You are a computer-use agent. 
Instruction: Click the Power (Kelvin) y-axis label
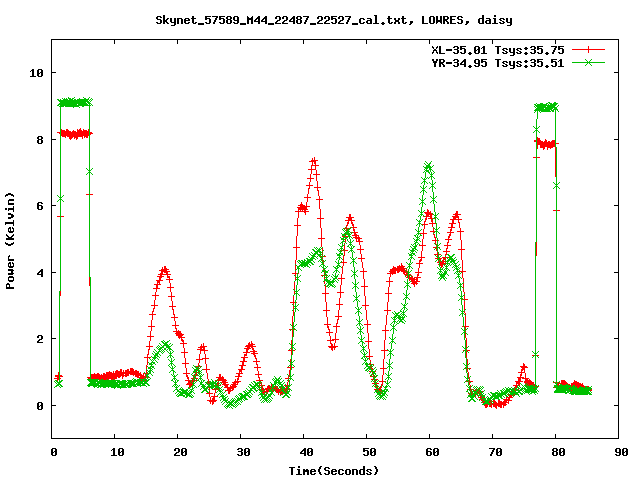[10, 241]
